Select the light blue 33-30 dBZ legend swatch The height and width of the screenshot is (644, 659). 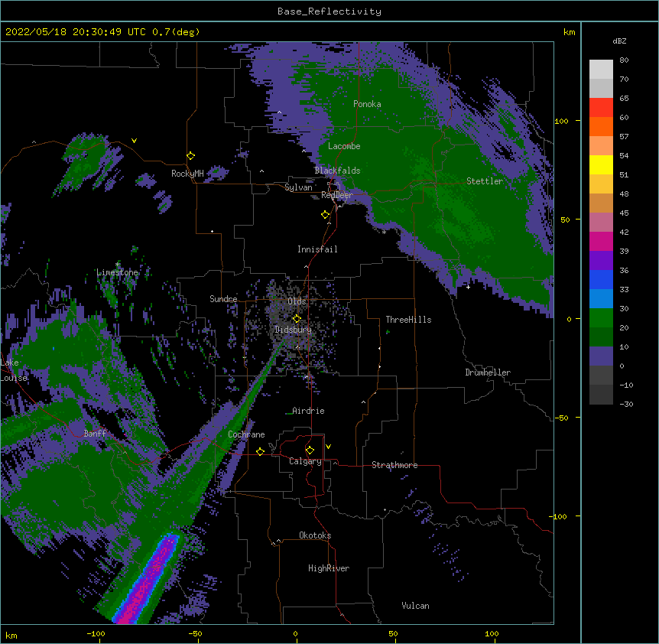(601, 298)
